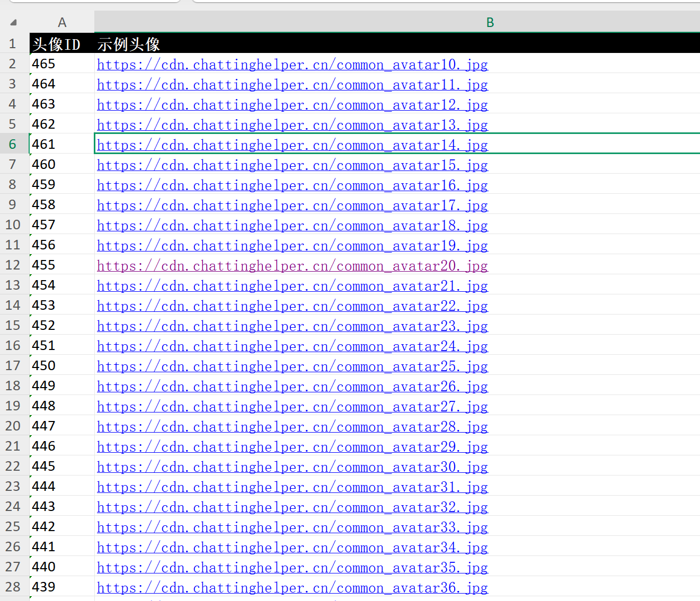Select cell with avatar ID 455
The width and height of the screenshot is (700, 601).
coord(61,265)
